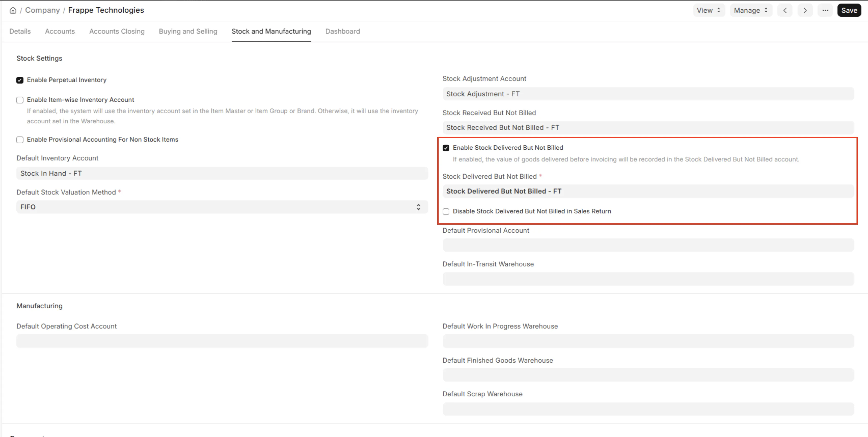Image resolution: width=868 pixels, height=437 pixels.
Task: Open the Manage dropdown
Action: 751,10
